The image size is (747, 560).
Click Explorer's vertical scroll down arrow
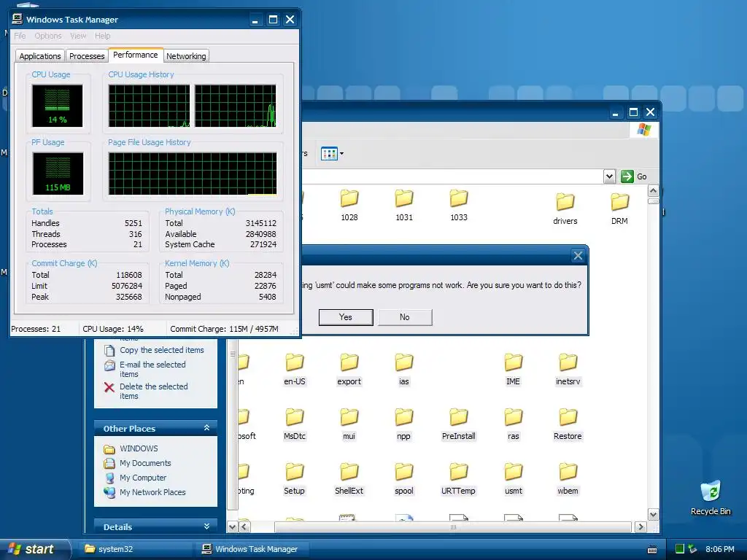coord(653,515)
